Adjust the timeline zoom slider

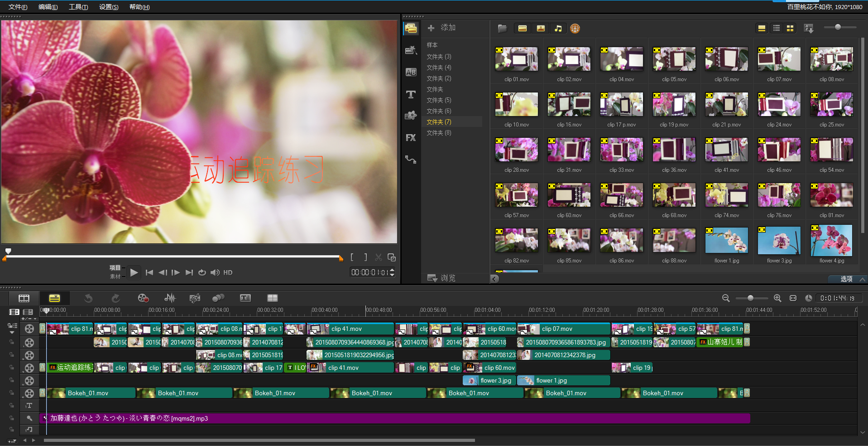(x=752, y=298)
